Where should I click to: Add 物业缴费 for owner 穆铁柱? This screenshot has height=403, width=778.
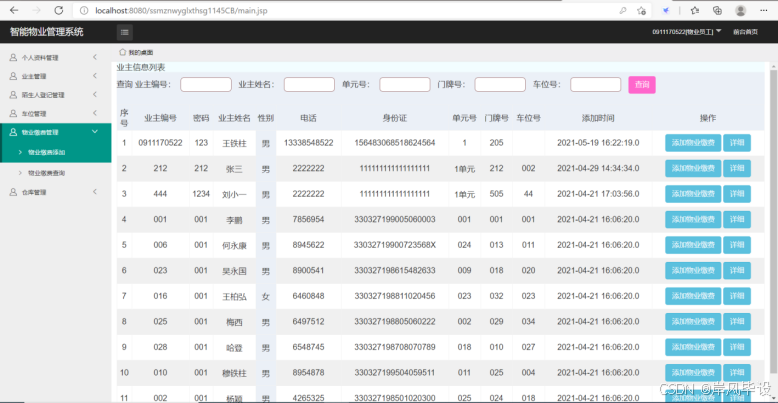click(x=693, y=373)
